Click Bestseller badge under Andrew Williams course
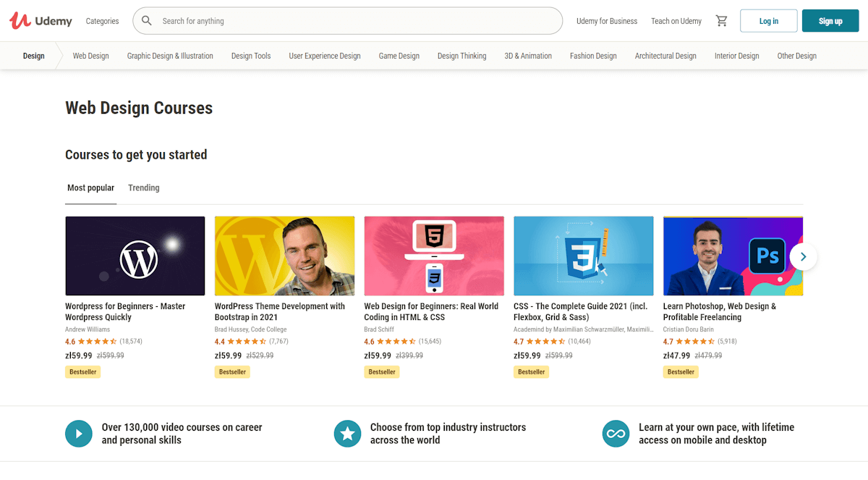868x480 pixels. pos(82,371)
